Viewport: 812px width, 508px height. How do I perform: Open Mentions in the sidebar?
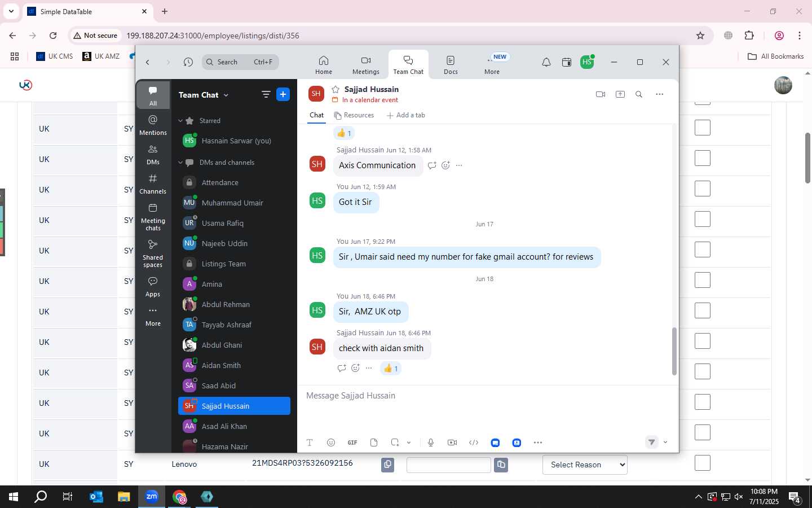click(x=153, y=125)
